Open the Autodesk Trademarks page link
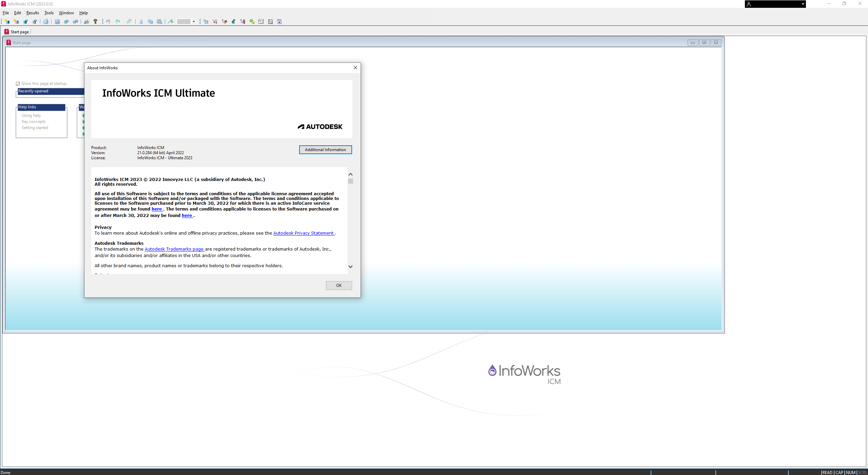The width and height of the screenshot is (868, 475). [174, 249]
